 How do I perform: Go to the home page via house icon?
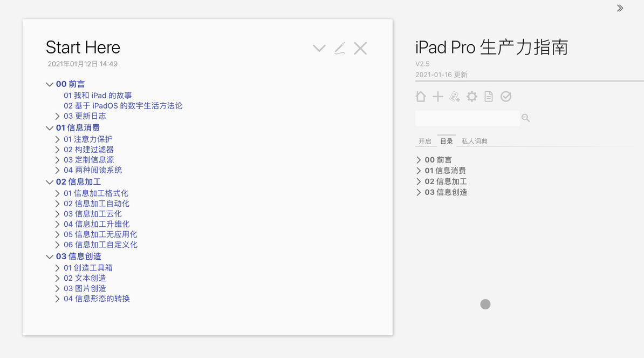click(x=421, y=97)
